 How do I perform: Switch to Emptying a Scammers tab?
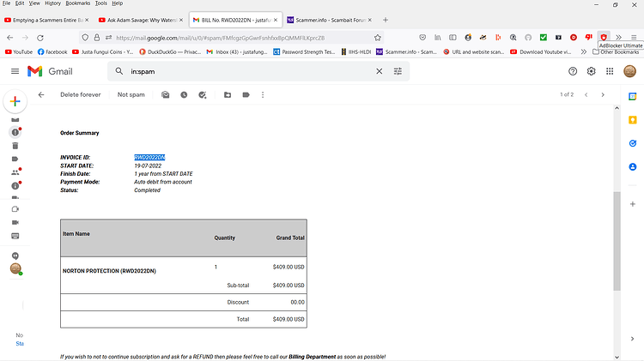46,20
